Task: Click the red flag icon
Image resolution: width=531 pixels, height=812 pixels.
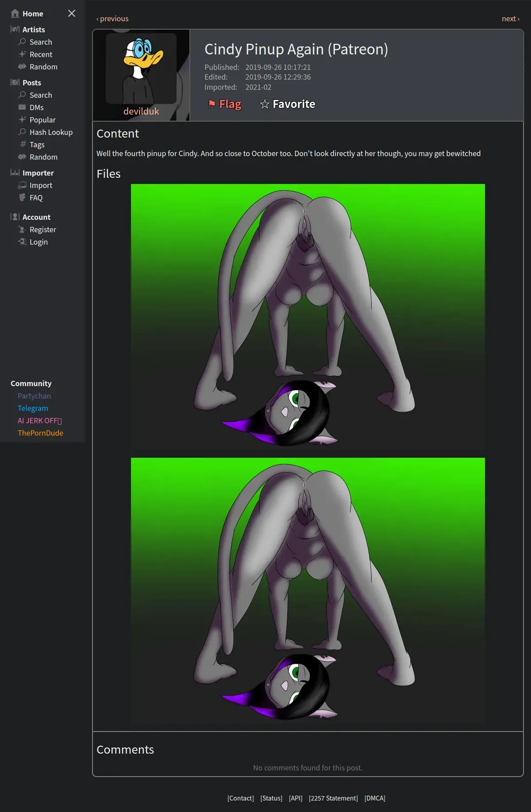Action: tap(212, 103)
